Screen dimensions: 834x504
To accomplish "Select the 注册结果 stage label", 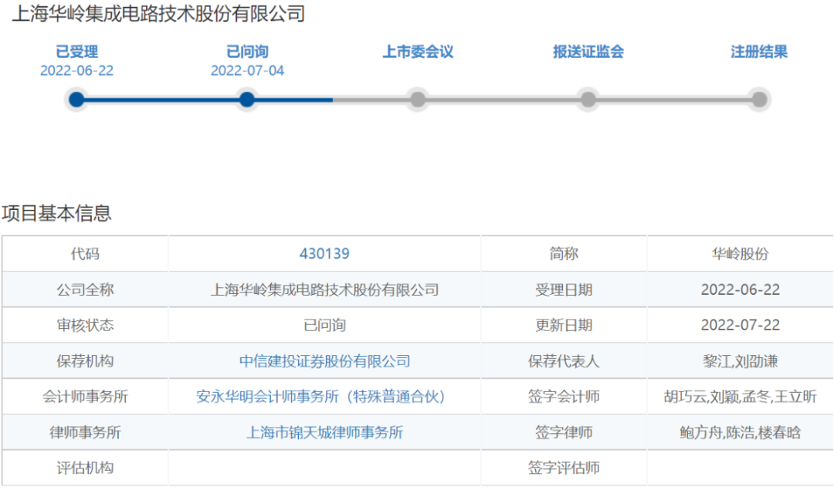I will [759, 52].
